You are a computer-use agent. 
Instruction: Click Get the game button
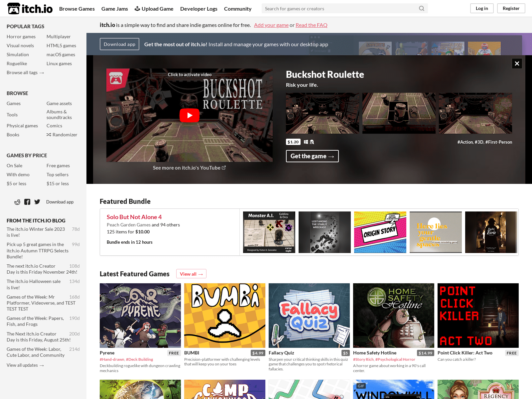[x=312, y=156]
